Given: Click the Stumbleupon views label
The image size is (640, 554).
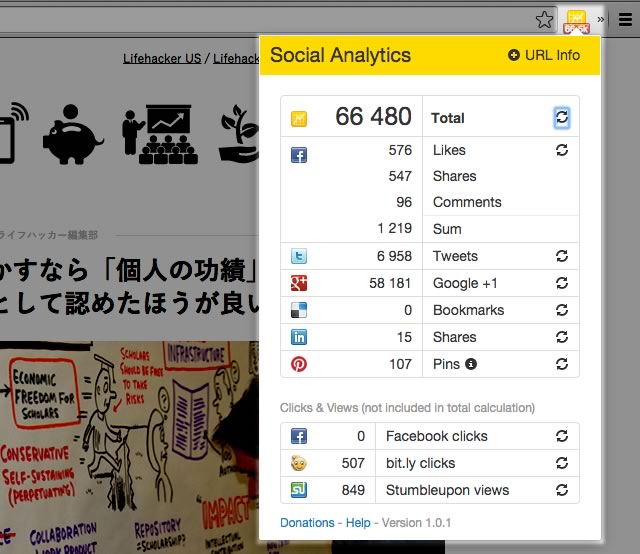Looking at the screenshot, I should (x=447, y=490).
